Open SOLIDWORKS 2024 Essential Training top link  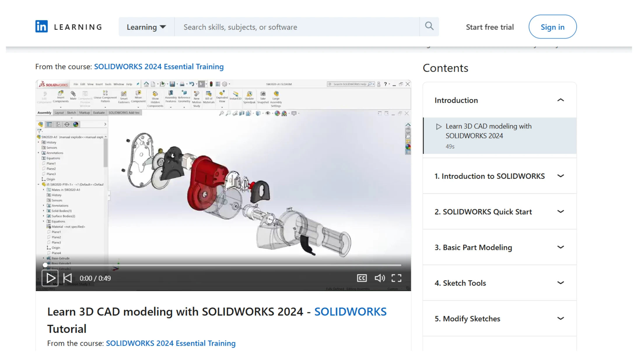159,67
